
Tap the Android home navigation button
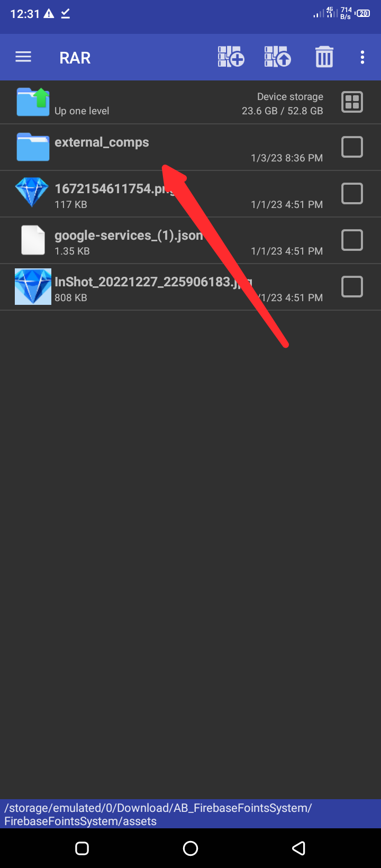coord(190,848)
